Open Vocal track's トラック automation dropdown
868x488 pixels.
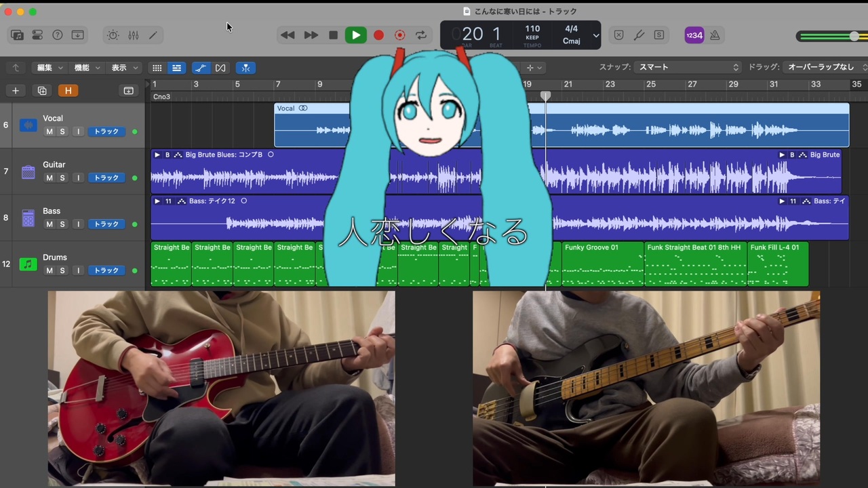(x=106, y=131)
